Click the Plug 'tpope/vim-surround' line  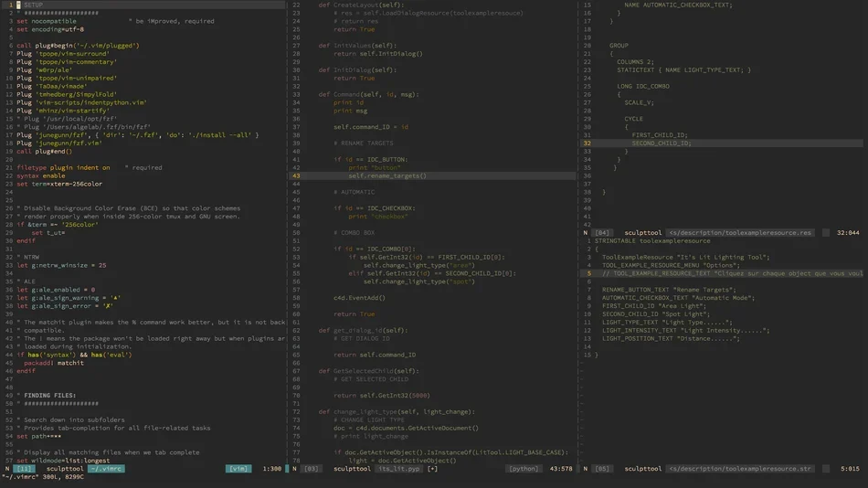point(63,54)
